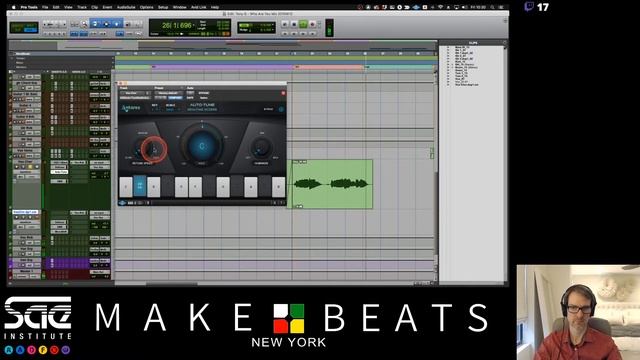The height and width of the screenshot is (360, 640).
Task: Open the main counter format dropdown arrow
Action: click(x=193, y=25)
